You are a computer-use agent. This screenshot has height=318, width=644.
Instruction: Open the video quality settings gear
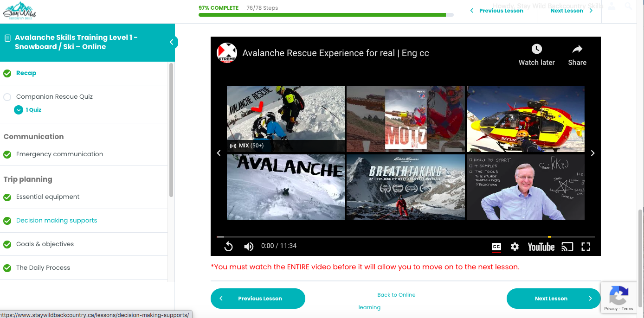click(x=515, y=247)
